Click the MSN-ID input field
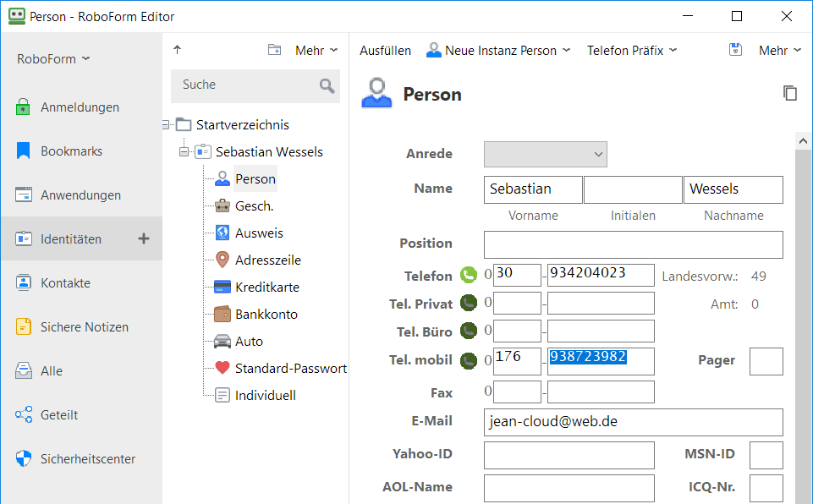813x504 pixels. 766,455
